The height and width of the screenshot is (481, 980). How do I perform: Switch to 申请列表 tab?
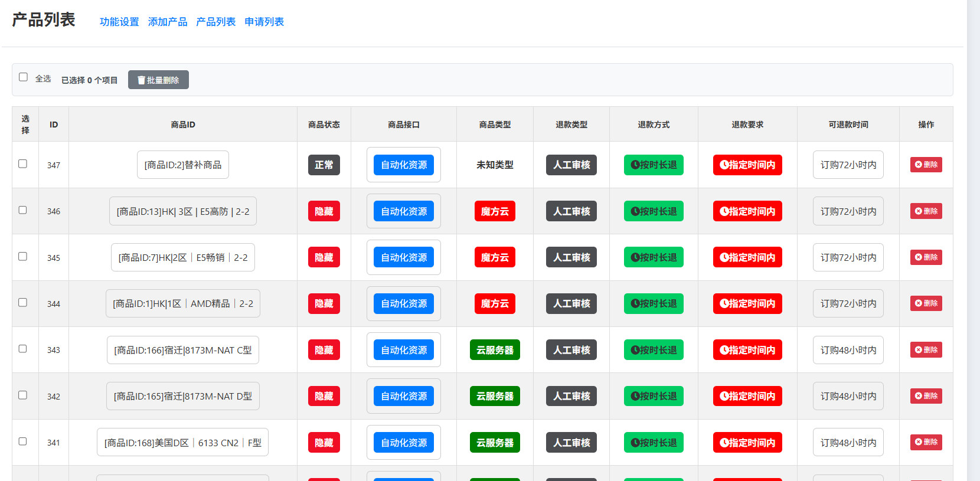(x=264, y=22)
